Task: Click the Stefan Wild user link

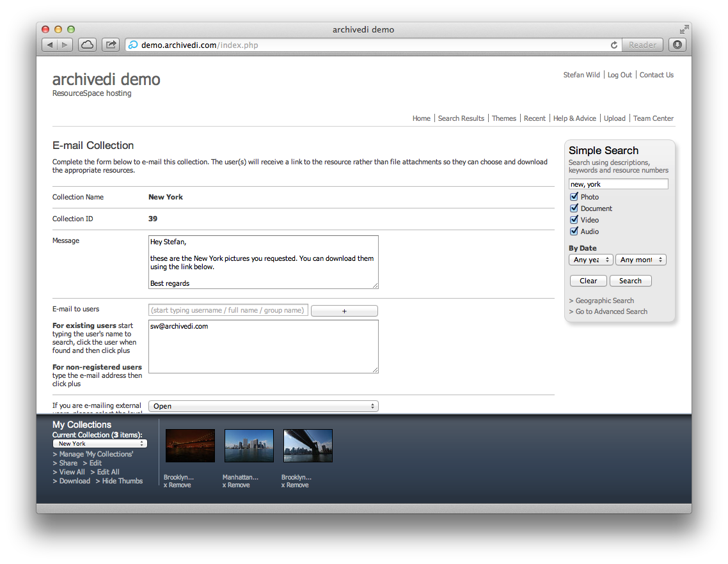Action: (x=582, y=75)
